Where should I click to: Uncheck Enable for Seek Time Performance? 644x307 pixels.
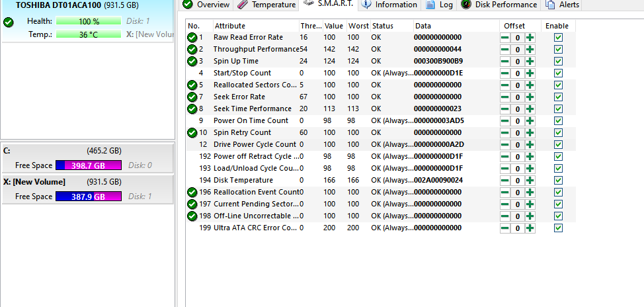[558, 109]
